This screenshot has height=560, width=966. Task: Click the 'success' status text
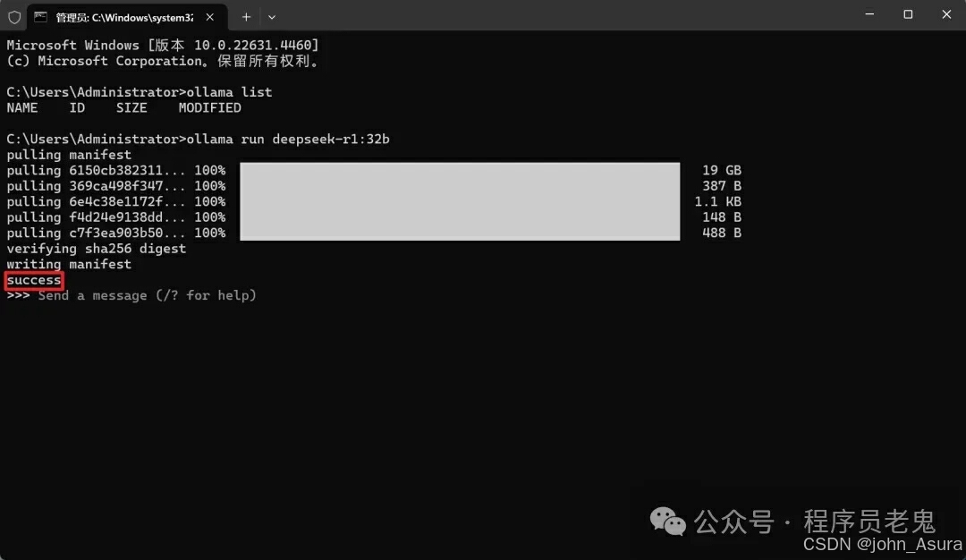tap(34, 280)
